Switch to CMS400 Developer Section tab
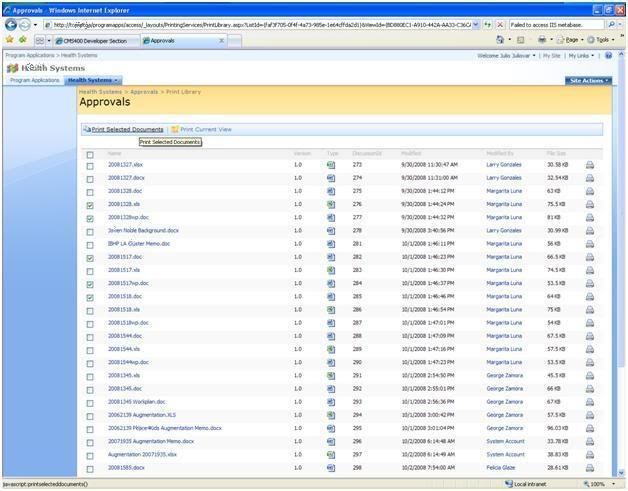 pos(96,41)
